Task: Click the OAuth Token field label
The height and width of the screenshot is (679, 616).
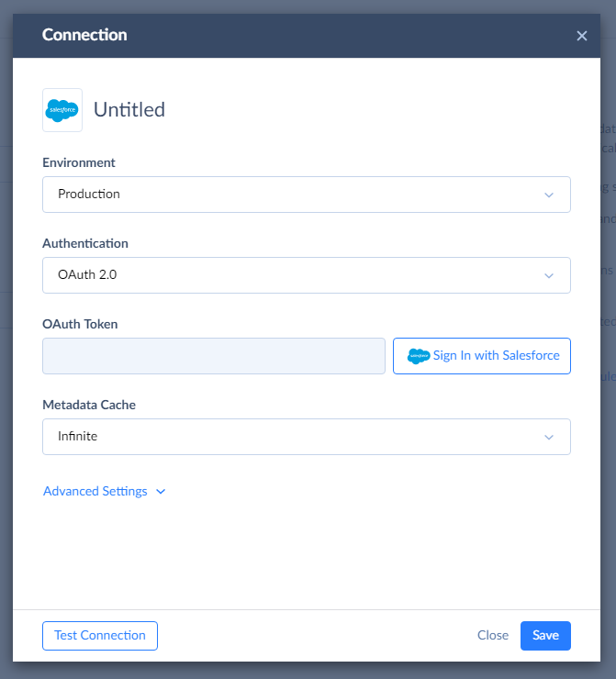Action: 80,324
